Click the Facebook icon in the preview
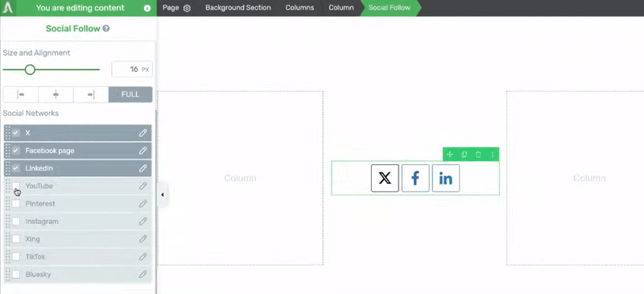 point(415,178)
